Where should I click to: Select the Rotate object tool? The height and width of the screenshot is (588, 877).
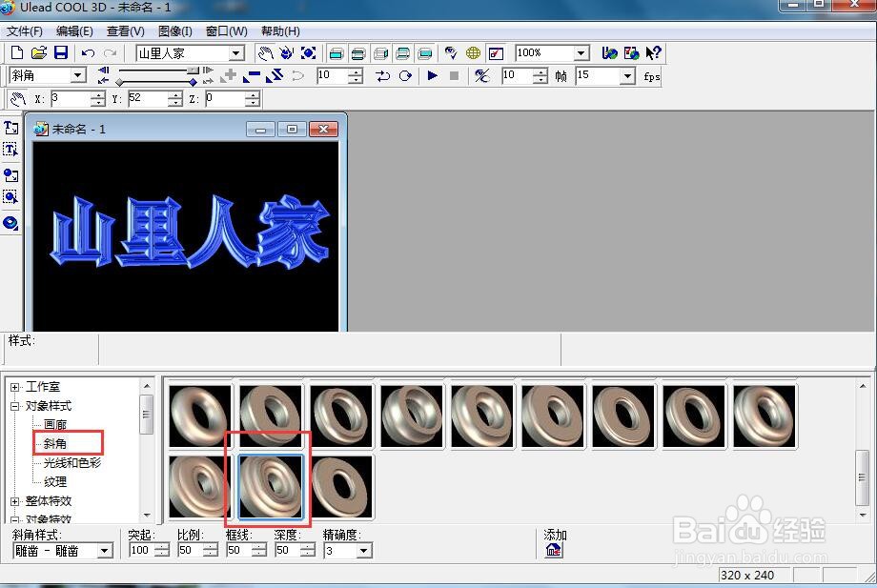point(286,53)
